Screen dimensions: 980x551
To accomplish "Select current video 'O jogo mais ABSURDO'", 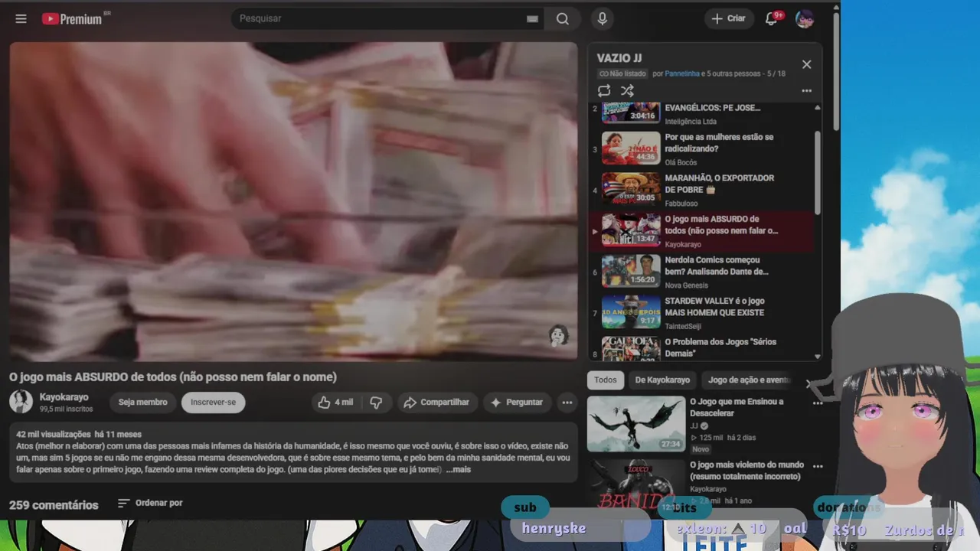I will pyautogui.click(x=701, y=230).
